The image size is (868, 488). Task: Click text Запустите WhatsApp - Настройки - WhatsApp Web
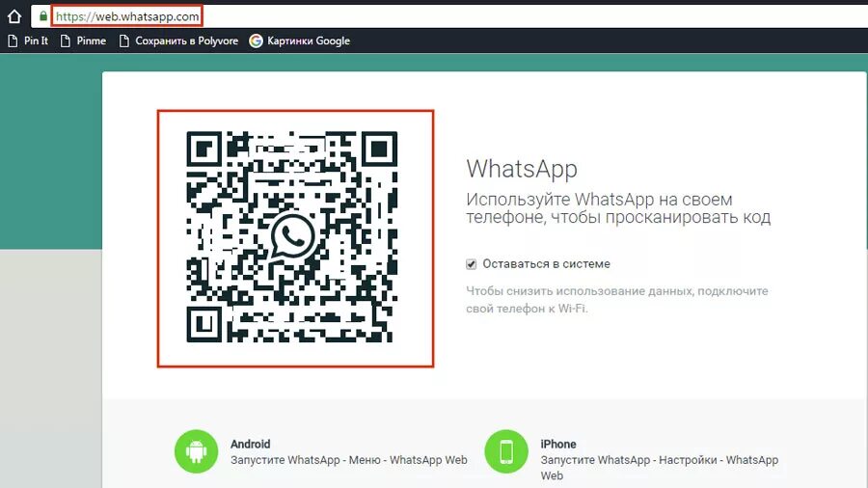click(660, 468)
